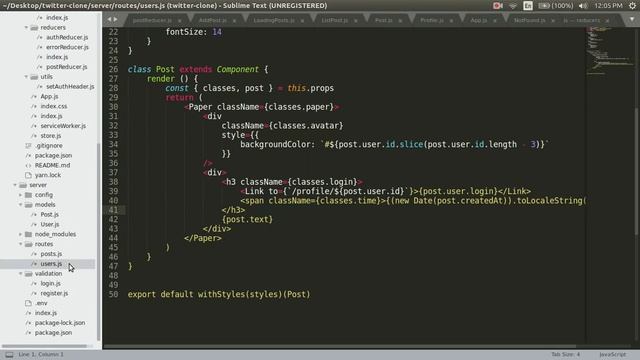Click the file icon beside App.js in sidebar
Image resolution: width=640 pixels, height=360 pixels.
[x=34, y=96]
